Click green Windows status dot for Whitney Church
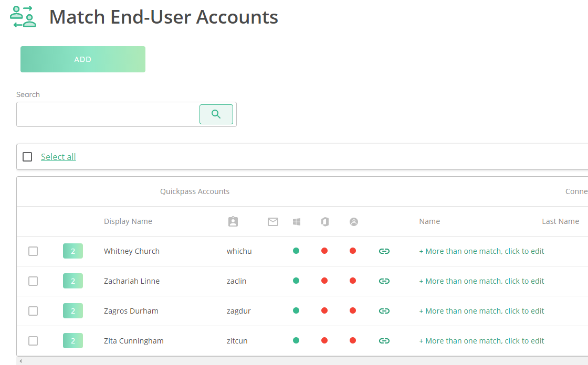This screenshot has width=588, height=365. click(296, 251)
